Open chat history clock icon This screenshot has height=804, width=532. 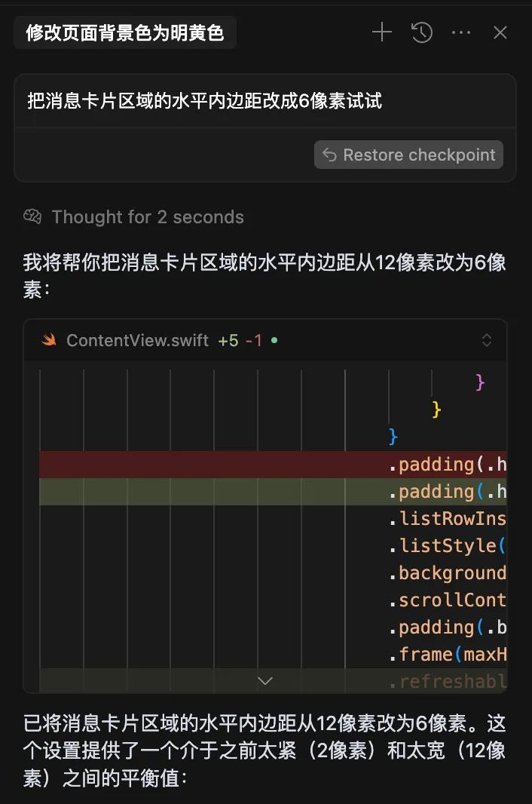pyautogui.click(x=422, y=32)
